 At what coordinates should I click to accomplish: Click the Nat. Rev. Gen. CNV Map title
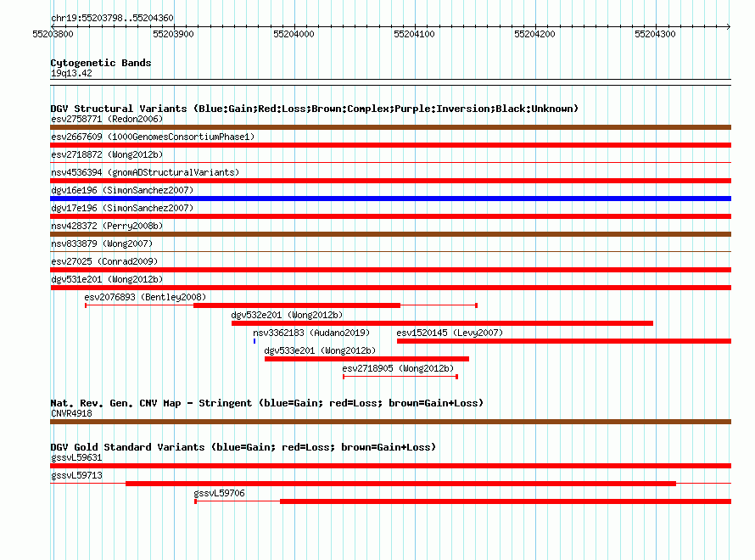266,403
